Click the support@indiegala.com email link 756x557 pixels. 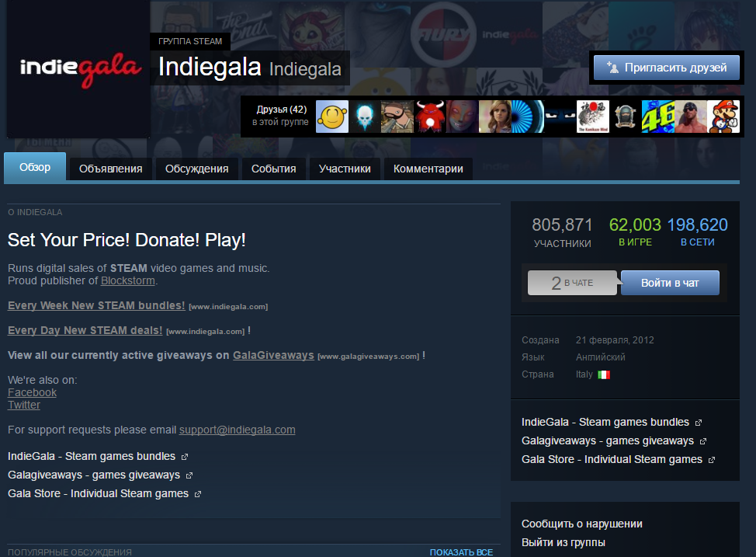click(238, 430)
